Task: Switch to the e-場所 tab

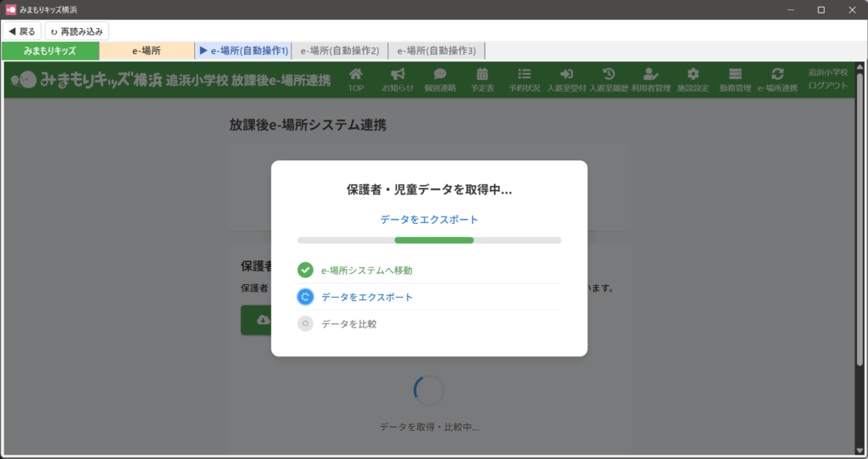Action: tap(147, 51)
